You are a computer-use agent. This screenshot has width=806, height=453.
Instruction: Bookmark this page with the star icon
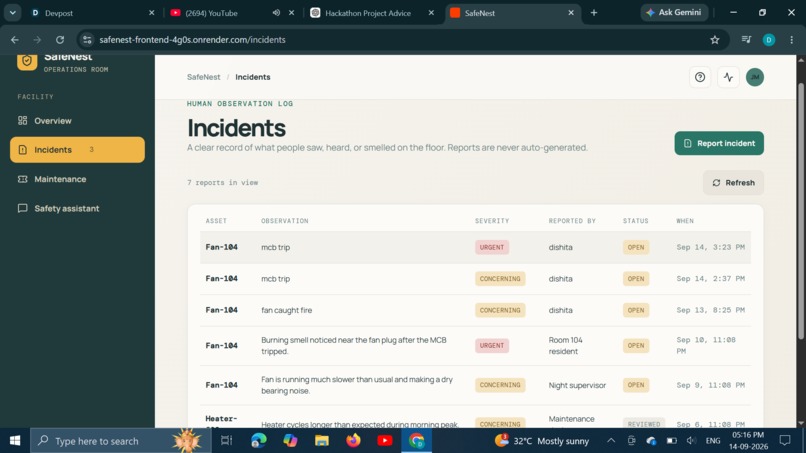pos(715,40)
